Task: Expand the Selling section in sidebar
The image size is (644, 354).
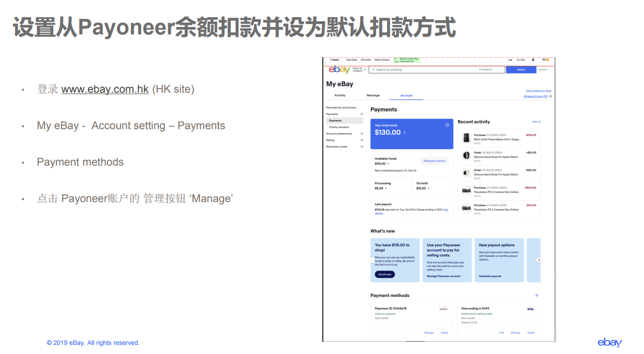Action: [361, 140]
